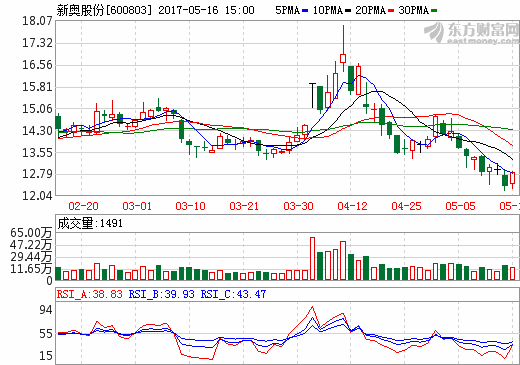Click the stock title 新奥股份[600803]

tap(104, 10)
